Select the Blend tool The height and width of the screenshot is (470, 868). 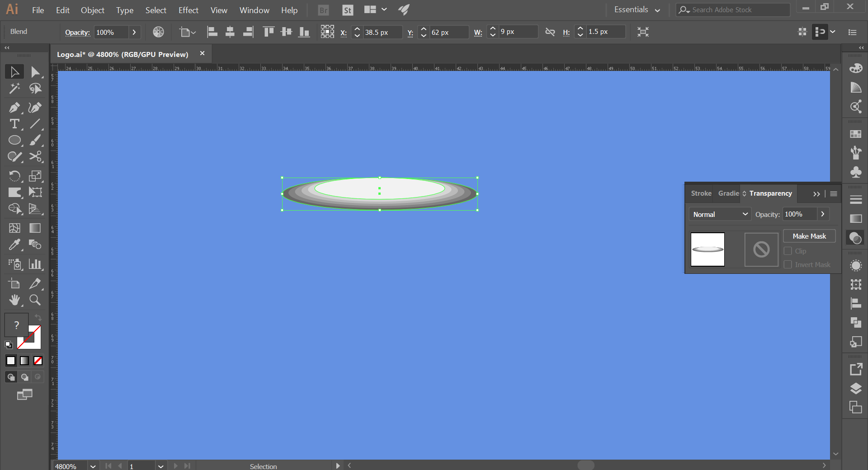(x=35, y=244)
